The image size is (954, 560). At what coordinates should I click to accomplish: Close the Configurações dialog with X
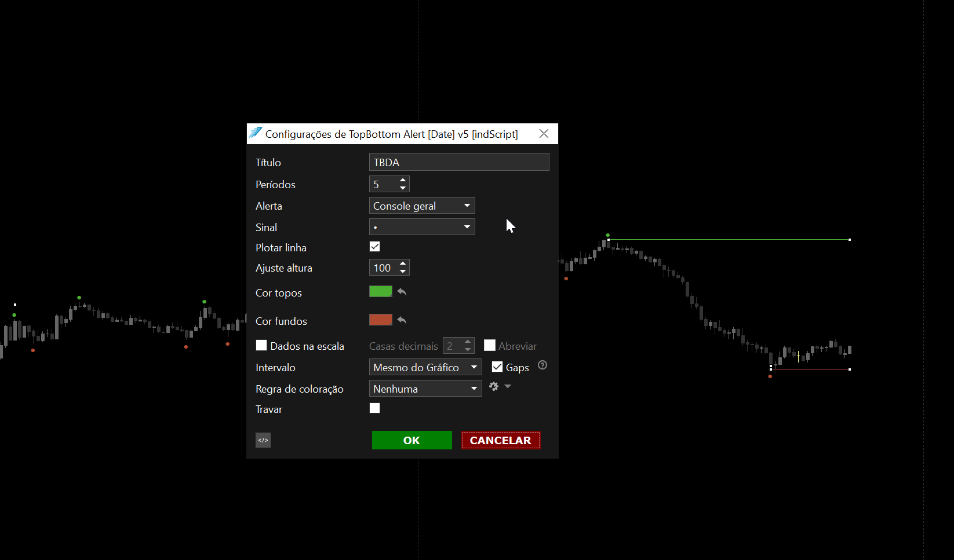544,134
